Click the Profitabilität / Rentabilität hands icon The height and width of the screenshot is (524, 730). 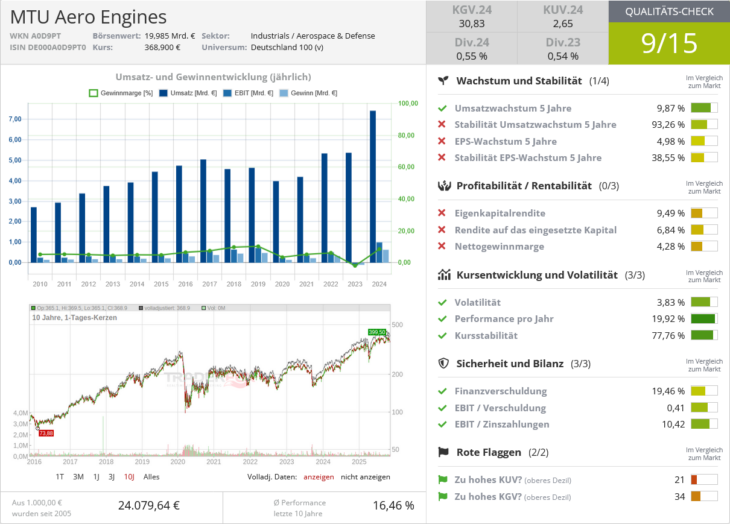tap(443, 186)
